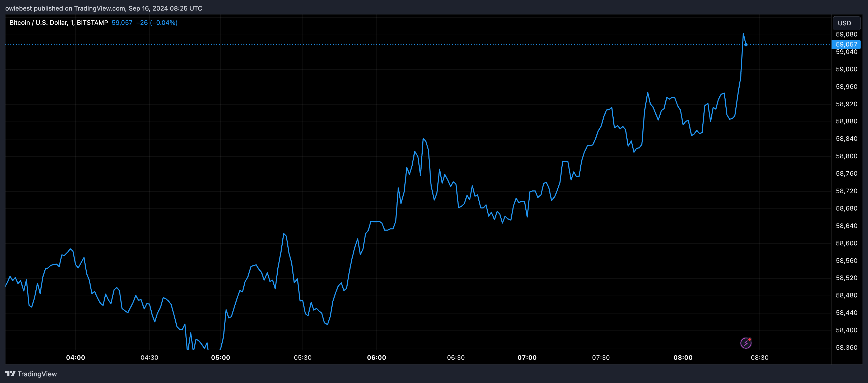Screen dimensions: 868x383
Task: Select the 07:00 time axis label
Action: pos(527,357)
